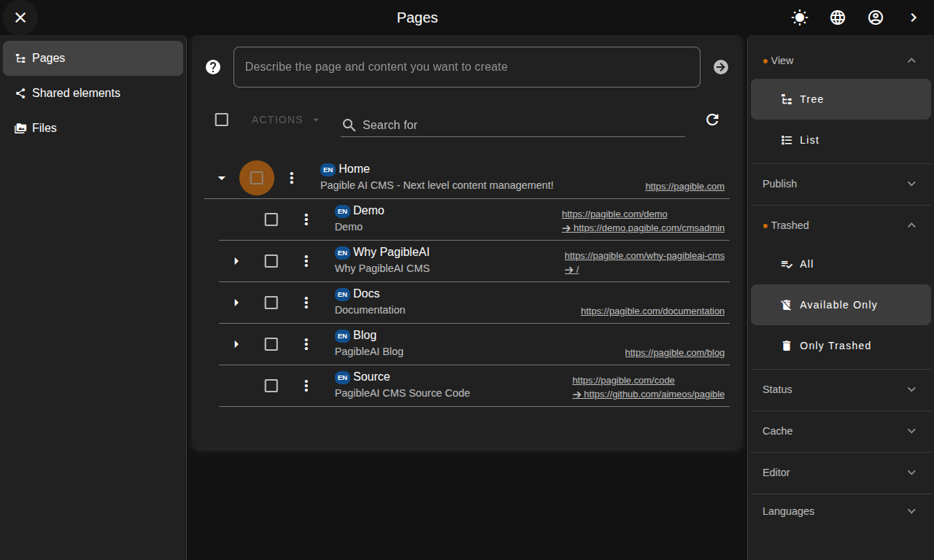Submit the AI prompt with the arrow button
This screenshot has height=560, width=934.
point(720,67)
